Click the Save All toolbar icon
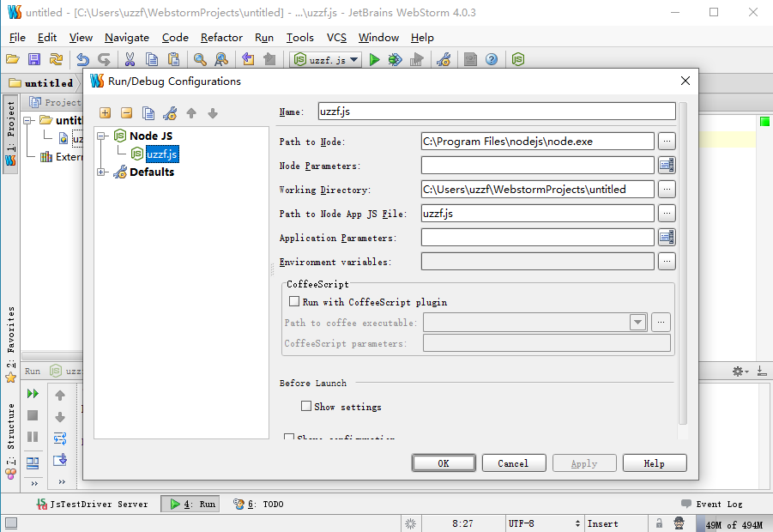This screenshot has height=532, width=773. coord(34,60)
